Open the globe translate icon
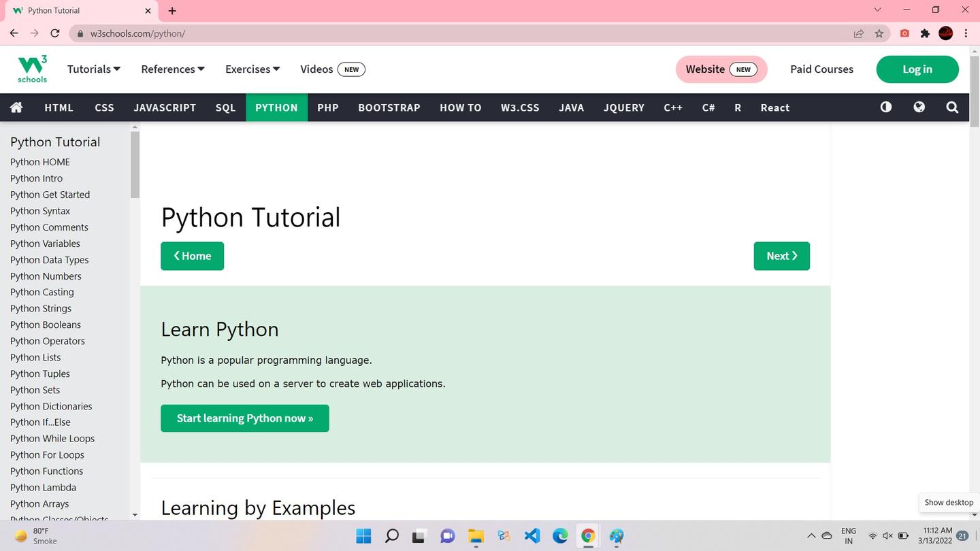980x551 pixels. [919, 107]
